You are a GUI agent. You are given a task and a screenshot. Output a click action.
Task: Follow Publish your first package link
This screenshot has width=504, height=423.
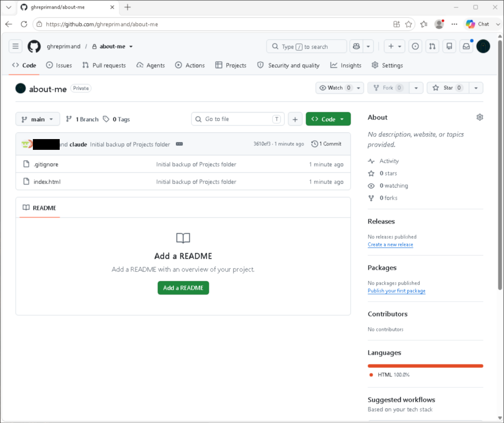coord(396,291)
